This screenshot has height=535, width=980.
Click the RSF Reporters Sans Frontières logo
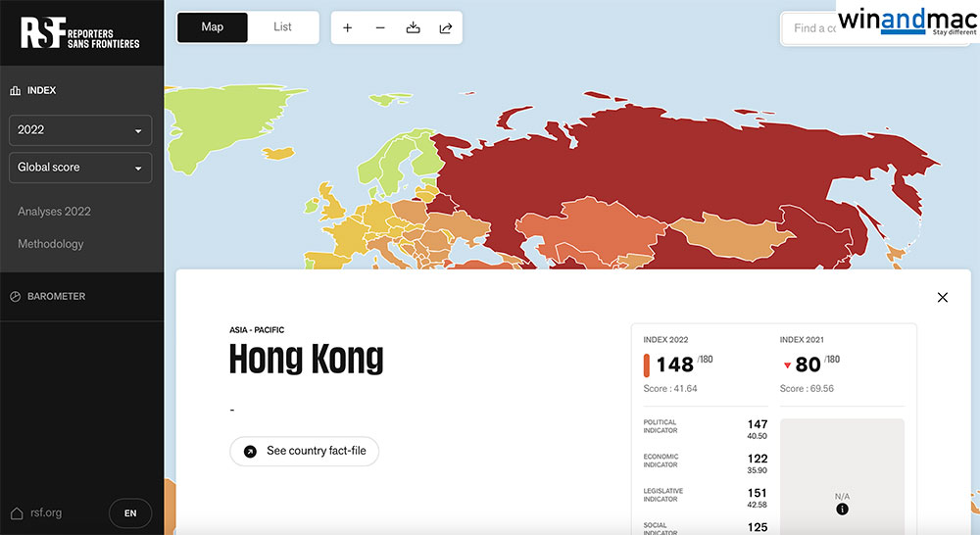point(80,33)
